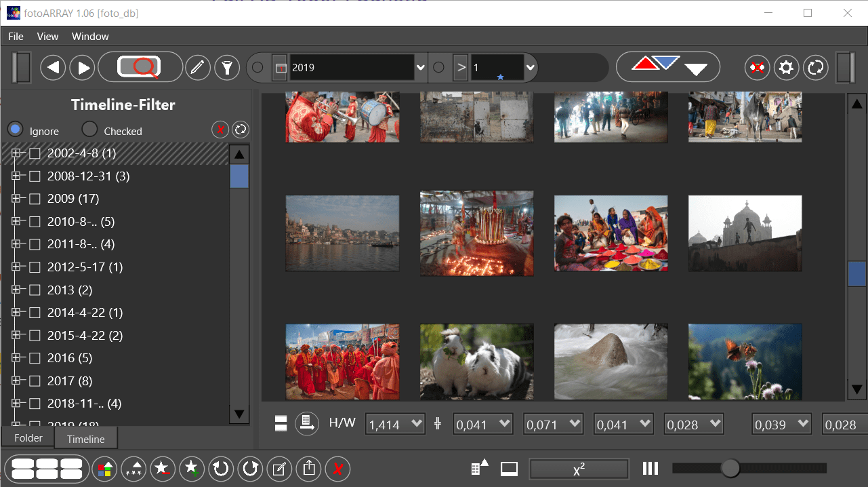Click the thumbnail size slider handle
Screen dimensions: 868x487
pos(730,468)
